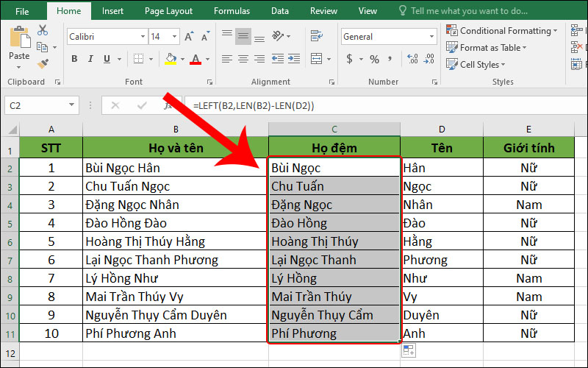
Task: Select cell with name Duyên
Action: [x=442, y=315]
